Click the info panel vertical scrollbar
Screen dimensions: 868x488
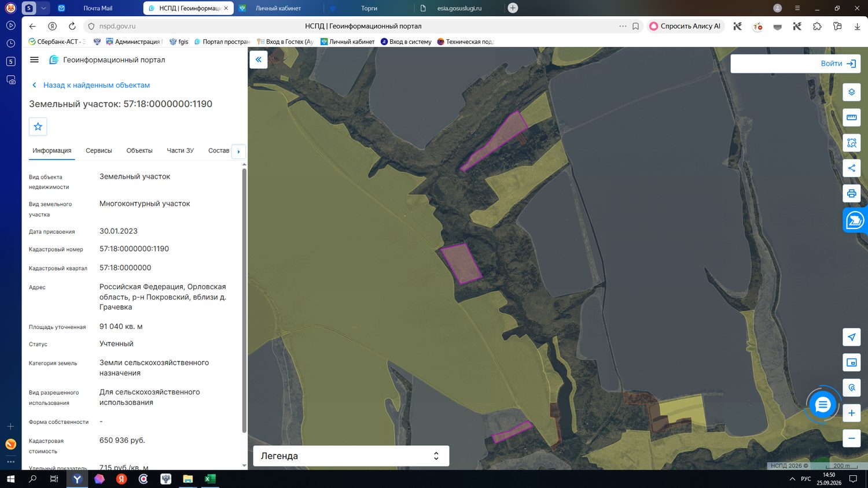(244, 301)
